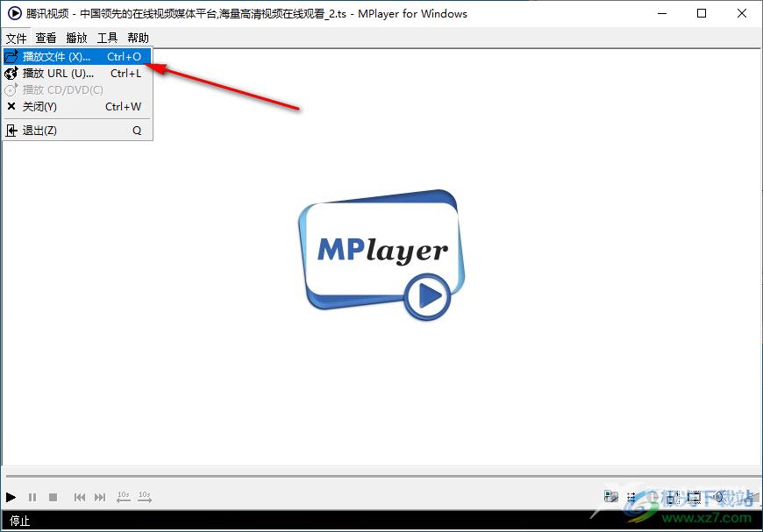Click the pause button
763x532 pixels.
click(32, 497)
